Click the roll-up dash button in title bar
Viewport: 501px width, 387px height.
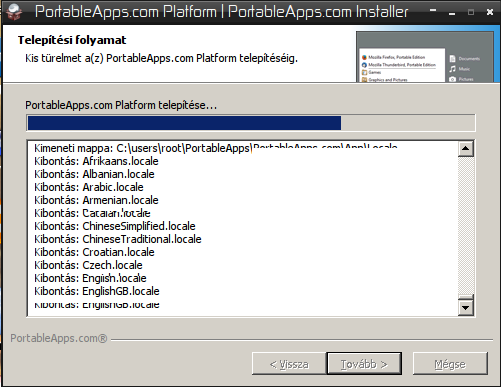coord(433,11)
